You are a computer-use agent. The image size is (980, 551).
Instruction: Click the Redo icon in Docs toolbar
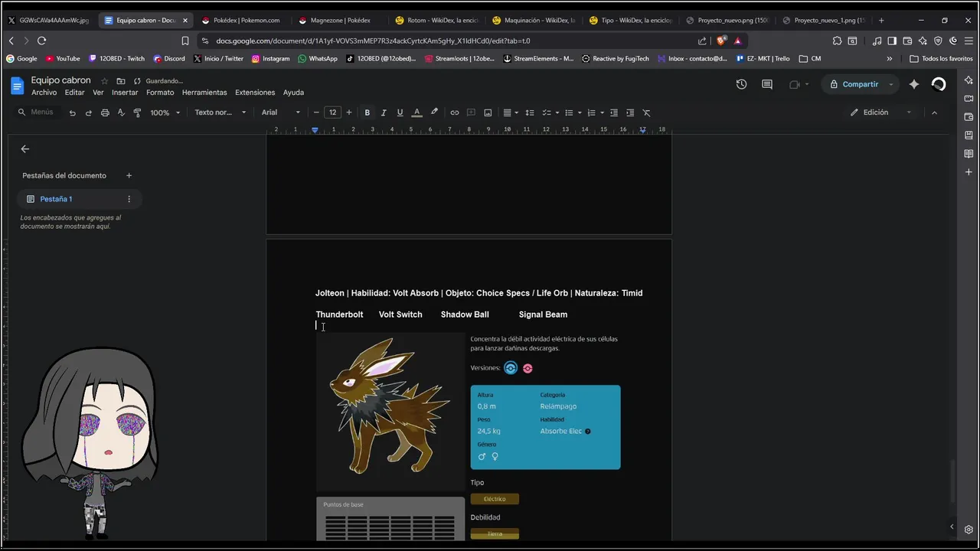(88, 112)
